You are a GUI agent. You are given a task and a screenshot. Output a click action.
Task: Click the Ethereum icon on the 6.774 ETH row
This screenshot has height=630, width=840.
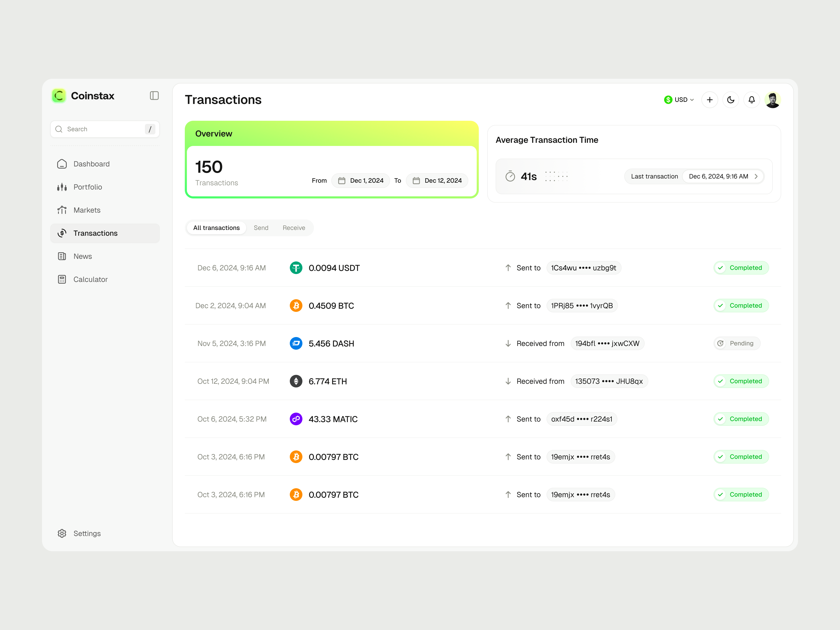coord(296,381)
